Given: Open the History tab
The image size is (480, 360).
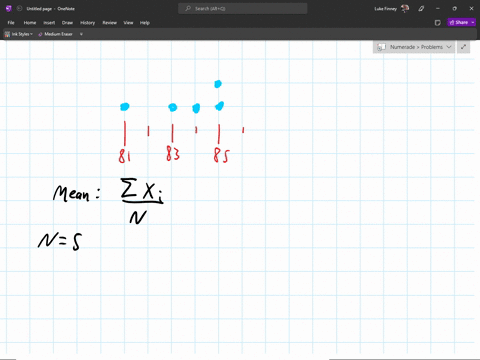Looking at the screenshot, I should point(87,23).
